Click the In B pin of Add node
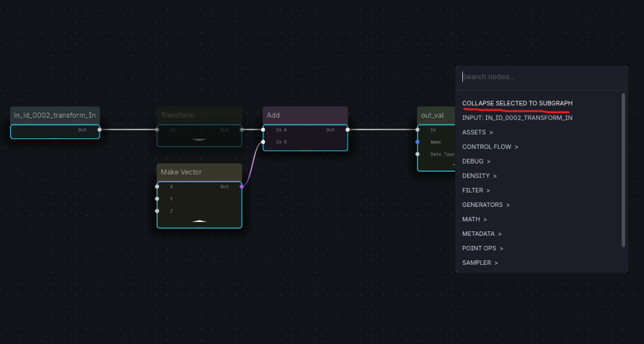This screenshot has height=344, width=644. click(263, 142)
